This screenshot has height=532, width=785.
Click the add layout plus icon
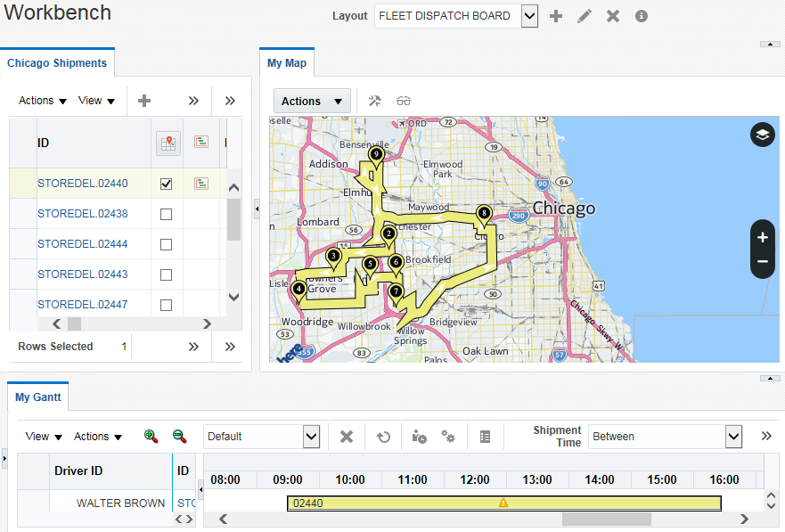(556, 16)
